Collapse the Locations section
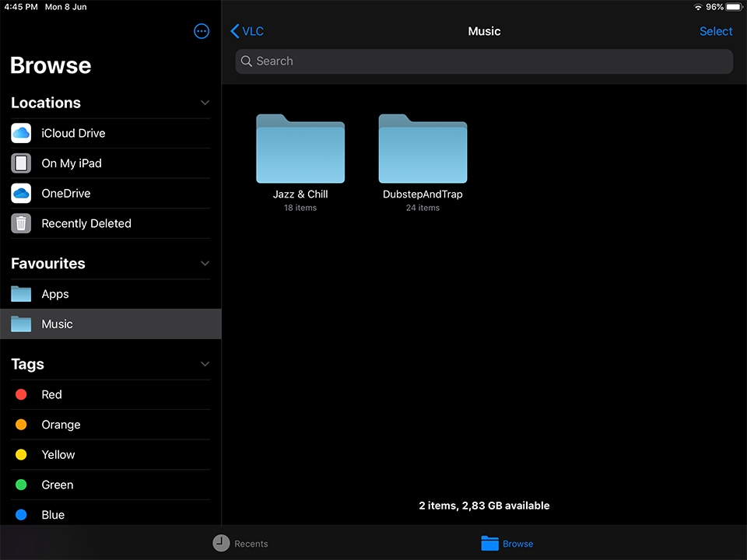 tap(205, 103)
